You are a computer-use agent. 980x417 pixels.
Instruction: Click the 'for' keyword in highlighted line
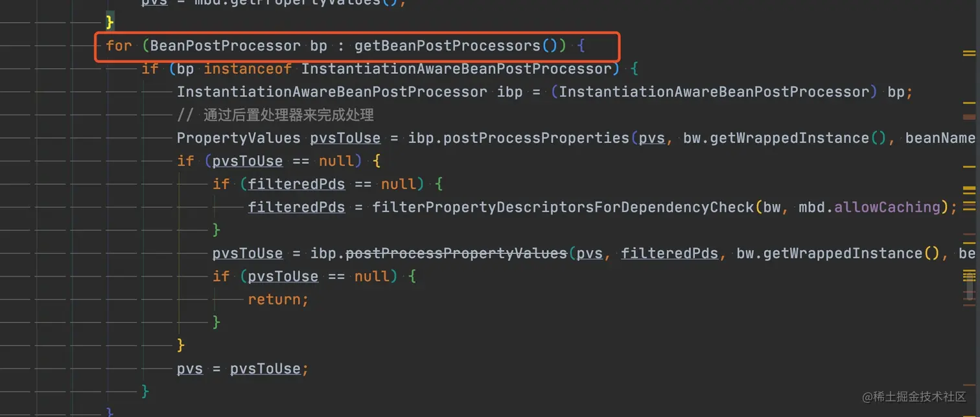(x=119, y=46)
